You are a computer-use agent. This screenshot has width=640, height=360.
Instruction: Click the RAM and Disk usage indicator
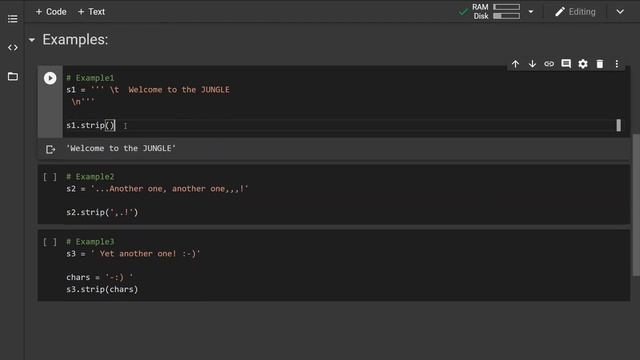496,11
